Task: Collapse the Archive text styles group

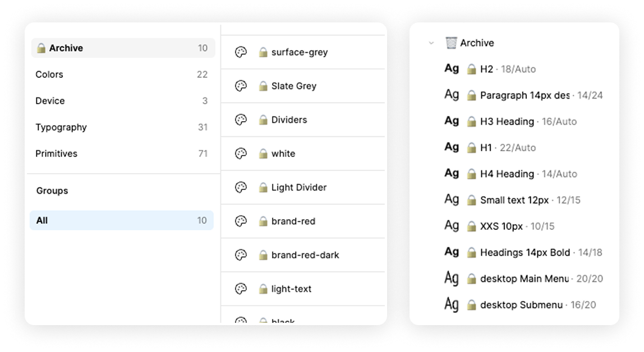Action: (x=431, y=43)
